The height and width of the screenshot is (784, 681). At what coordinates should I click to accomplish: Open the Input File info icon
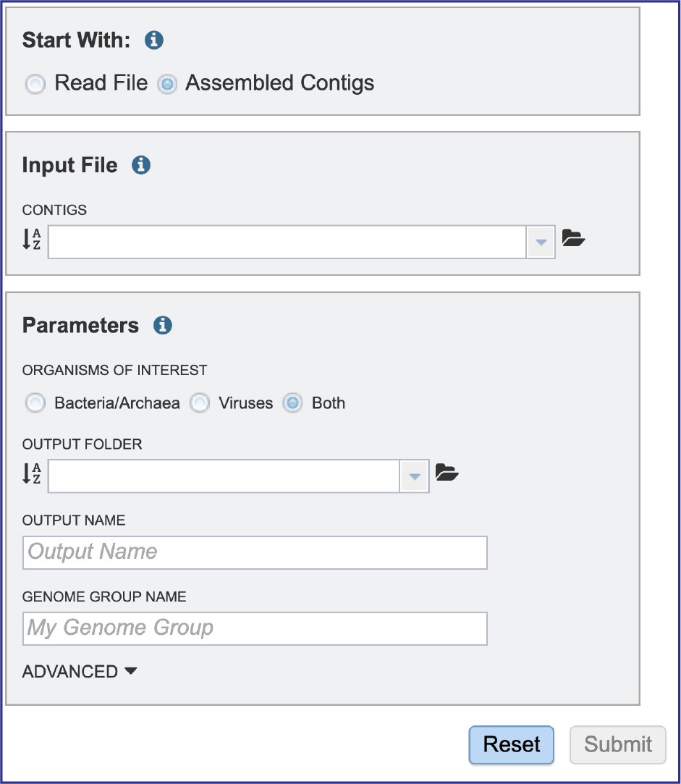point(141,165)
